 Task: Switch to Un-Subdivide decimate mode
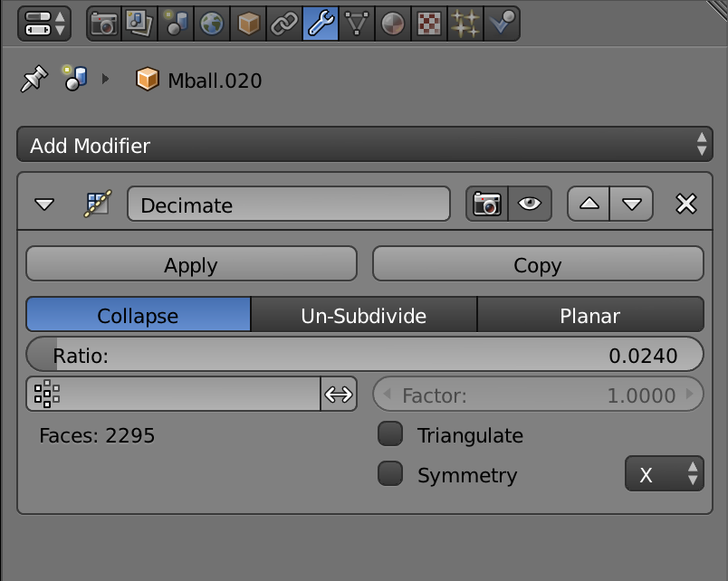pos(363,316)
